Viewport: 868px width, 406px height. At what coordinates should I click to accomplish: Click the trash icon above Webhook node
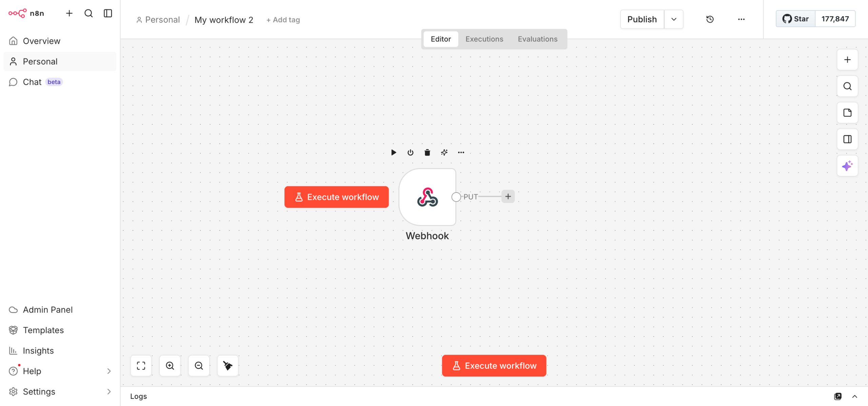(427, 153)
